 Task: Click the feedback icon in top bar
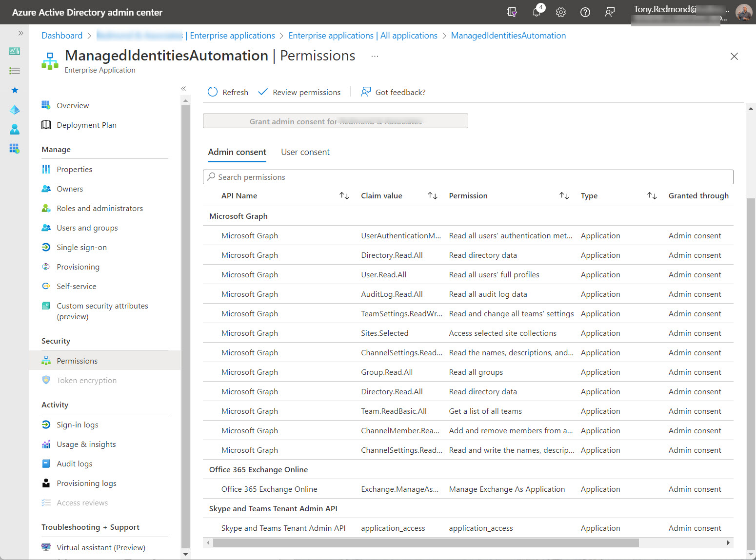[609, 12]
